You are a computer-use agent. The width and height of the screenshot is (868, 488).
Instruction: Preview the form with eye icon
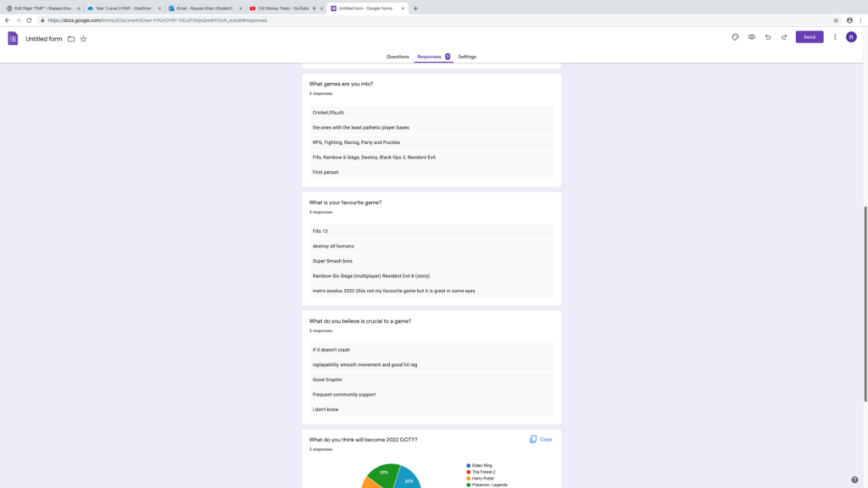point(751,37)
